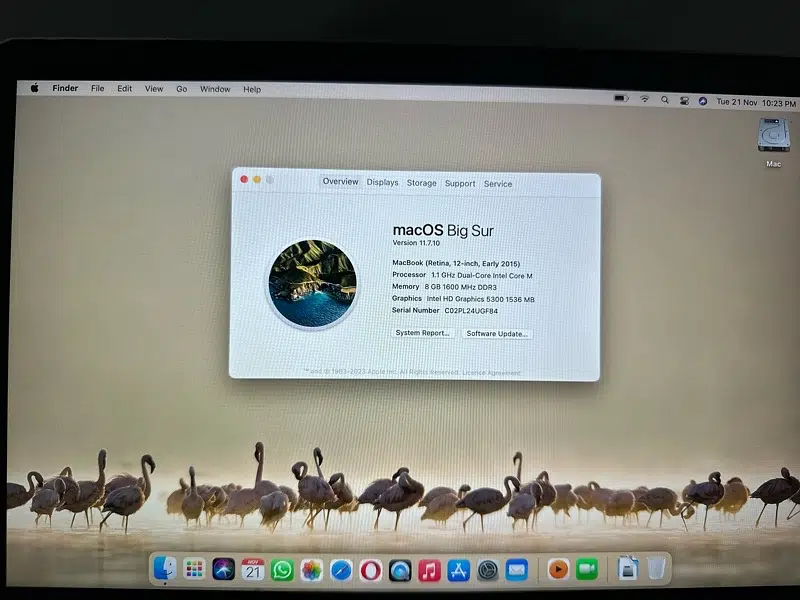Screen dimensions: 800x600
Task: Open Finder from the Dock
Action: point(164,569)
